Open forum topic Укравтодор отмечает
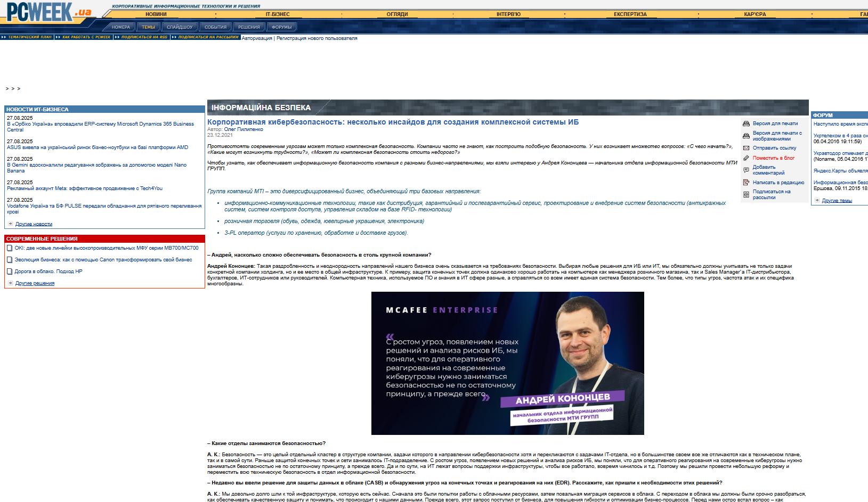 [x=840, y=153]
